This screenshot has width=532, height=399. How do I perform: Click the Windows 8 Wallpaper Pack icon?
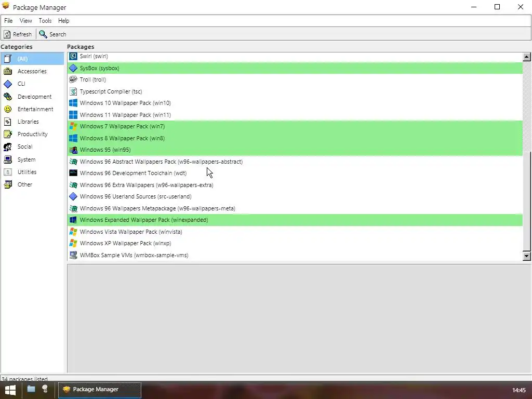click(73, 138)
